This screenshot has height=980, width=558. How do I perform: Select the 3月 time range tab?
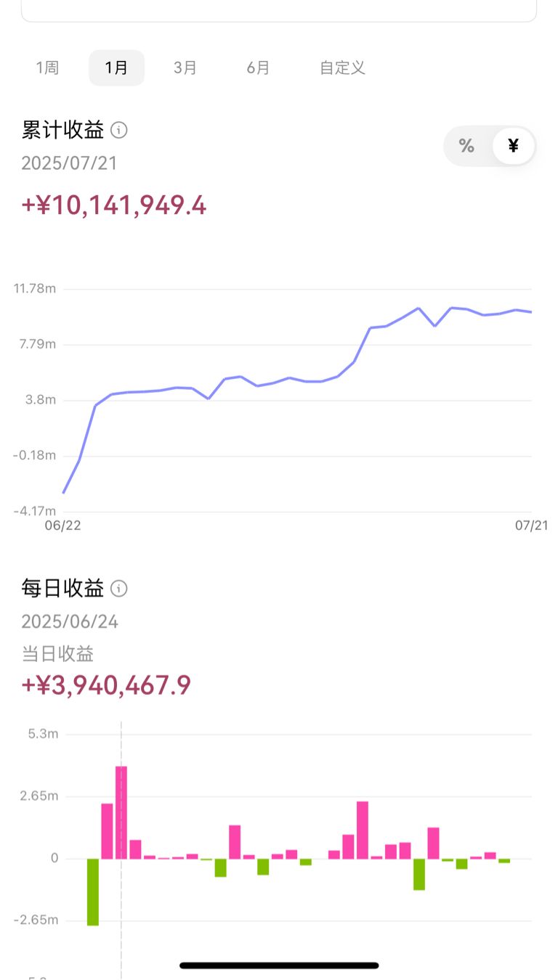click(x=185, y=68)
